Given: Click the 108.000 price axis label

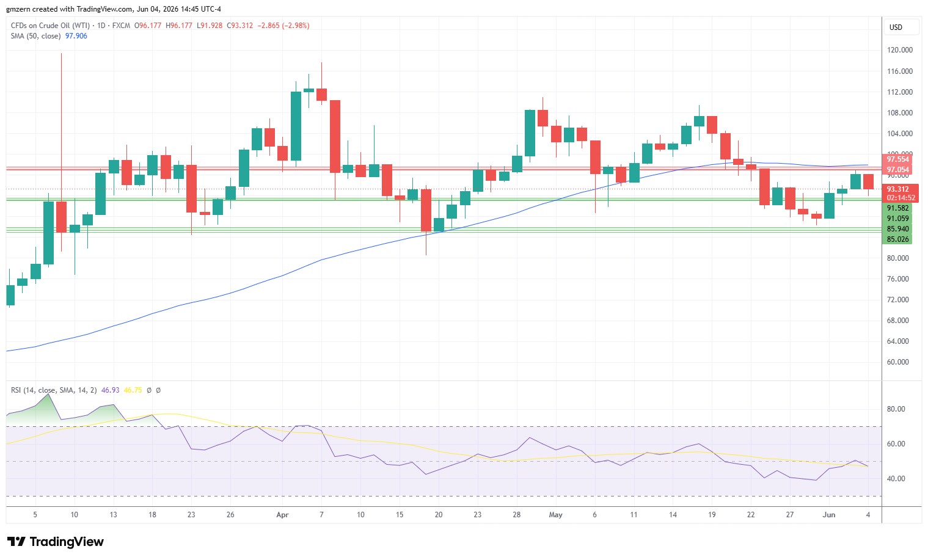Looking at the screenshot, I should [x=900, y=113].
